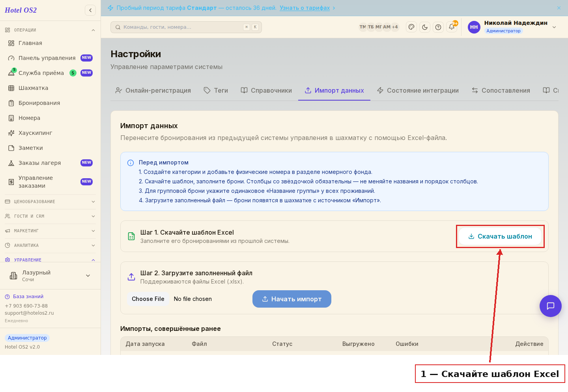Collapse the sidebar with chevron button
Image resolution: width=568 pixels, height=392 pixels.
click(90, 10)
